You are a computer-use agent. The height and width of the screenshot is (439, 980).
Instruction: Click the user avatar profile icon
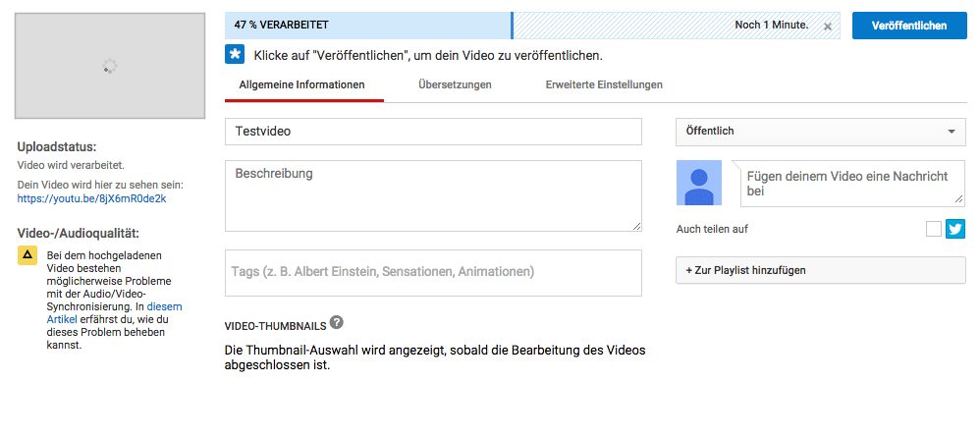699,183
